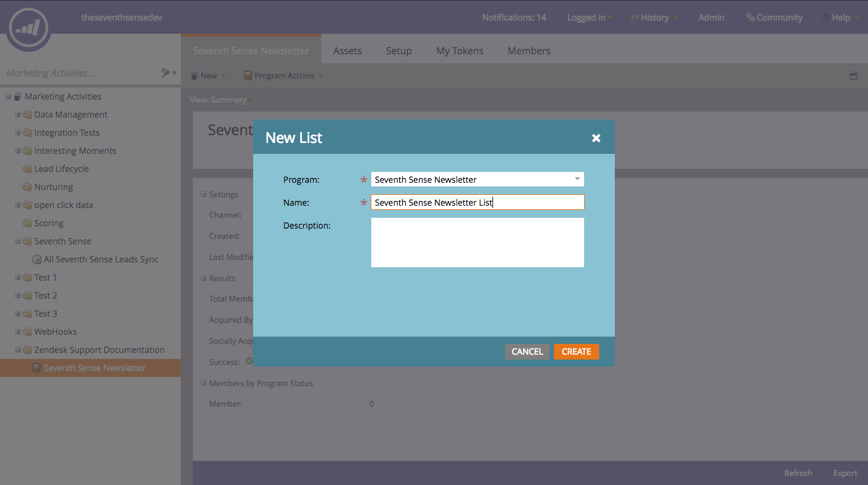The image size is (868, 485).
Task: Click the window restore icon in the toolbar
Action: pyautogui.click(x=854, y=76)
